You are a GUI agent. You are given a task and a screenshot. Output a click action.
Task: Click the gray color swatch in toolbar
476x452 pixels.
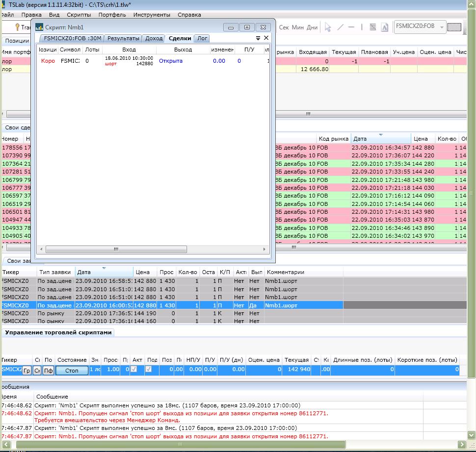(454, 27)
